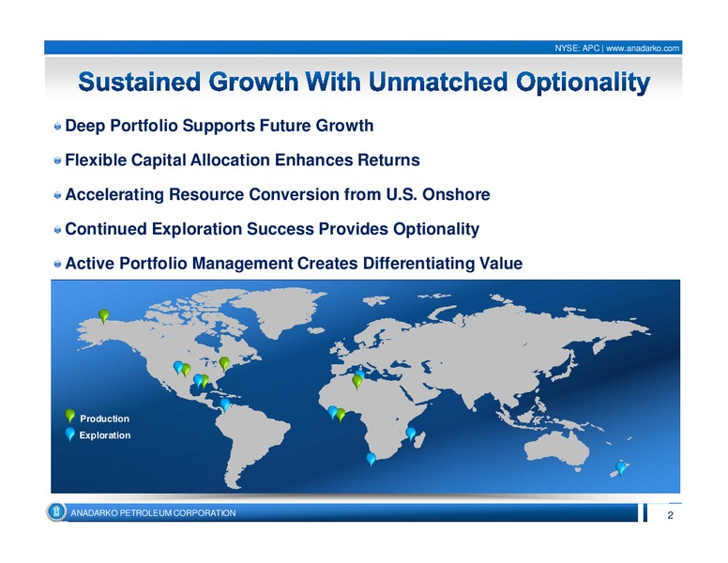Click the slide page number 2
The width and height of the screenshot is (728, 563).
[x=670, y=515]
